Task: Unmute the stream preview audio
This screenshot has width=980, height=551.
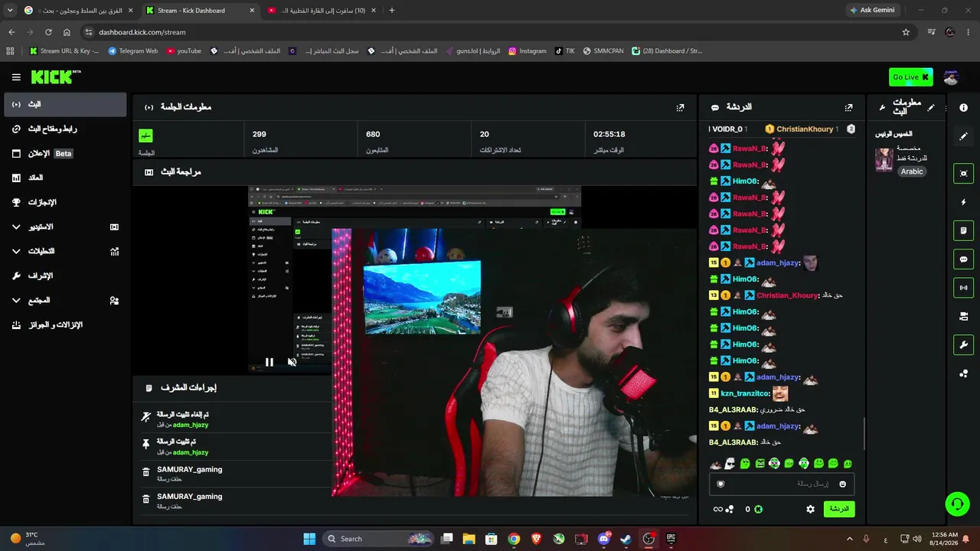Action: [x=292, y=362]
